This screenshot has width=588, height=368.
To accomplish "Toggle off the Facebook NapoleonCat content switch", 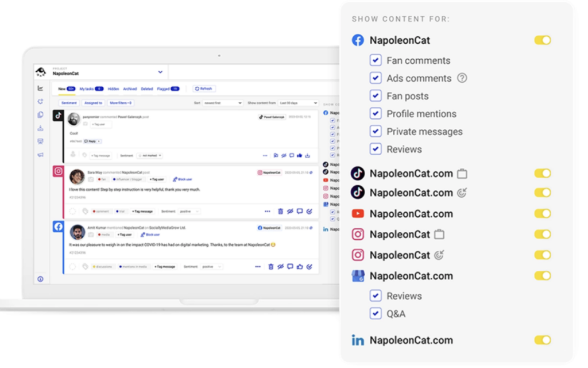I will (543, 40).
